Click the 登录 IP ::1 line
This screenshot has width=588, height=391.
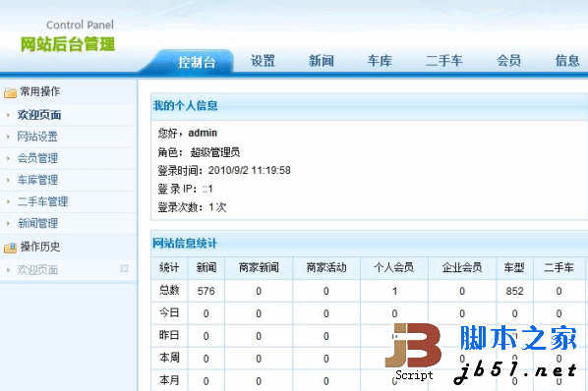tap(185, 189)
